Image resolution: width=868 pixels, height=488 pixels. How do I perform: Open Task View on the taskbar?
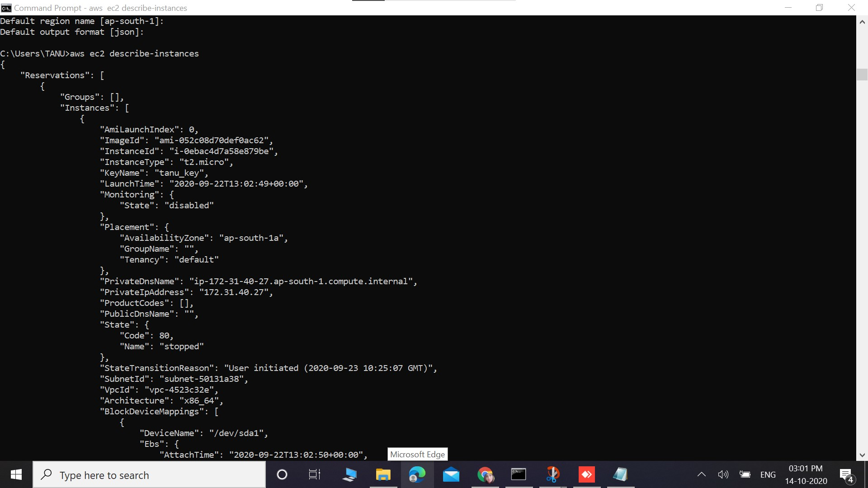click(315, 474)
